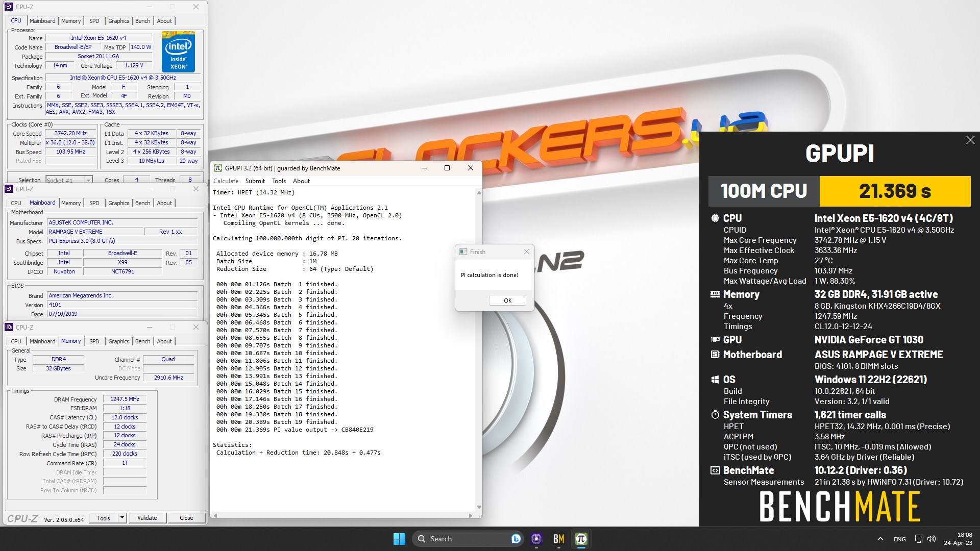Click the 21.369 s result score in BenchMate

tap(895, 191)
